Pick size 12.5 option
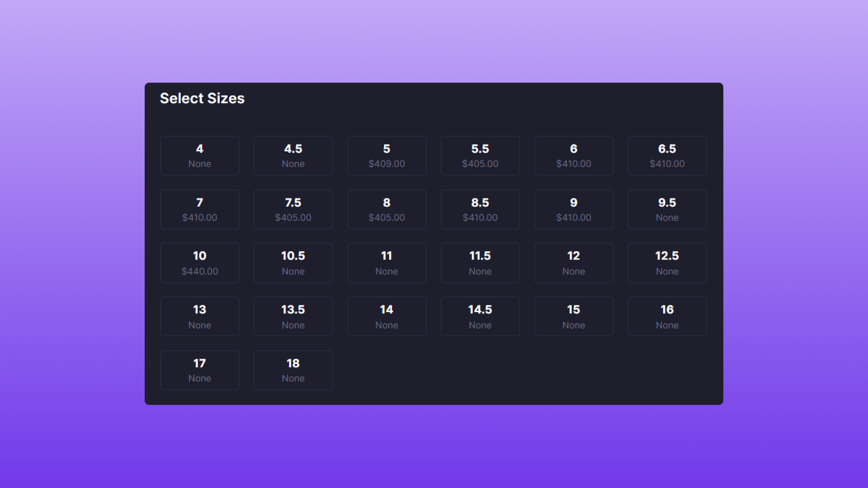 click(x=667, y=263)
